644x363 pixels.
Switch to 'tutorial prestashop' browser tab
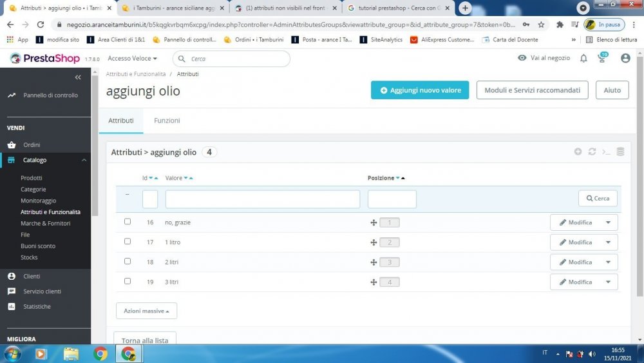point(397,8)
